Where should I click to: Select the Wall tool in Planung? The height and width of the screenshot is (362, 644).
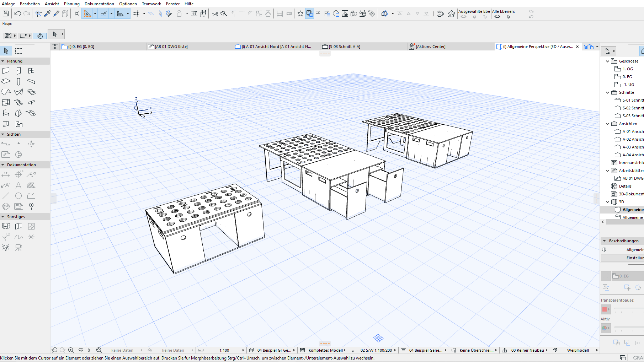pyautogui.click(x=6, y=71)
